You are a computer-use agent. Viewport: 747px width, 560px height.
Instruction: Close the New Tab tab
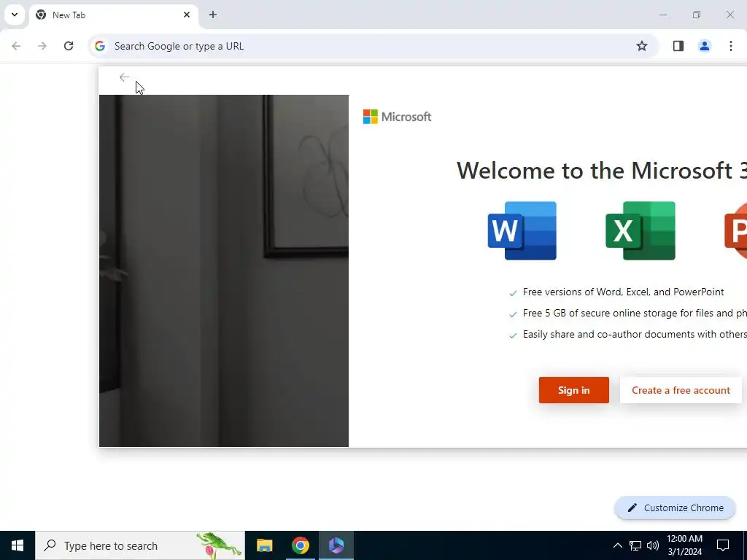pos(187,15)
